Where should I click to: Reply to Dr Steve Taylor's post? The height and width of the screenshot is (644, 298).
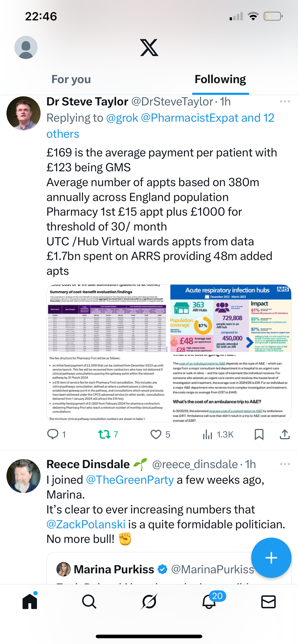click(53, 434)
